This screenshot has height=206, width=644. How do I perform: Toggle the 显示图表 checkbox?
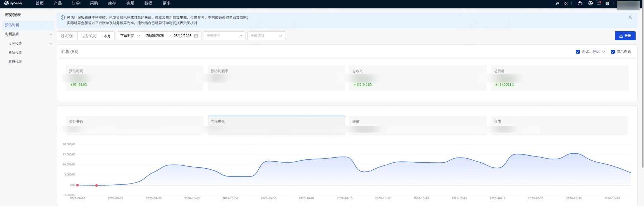coord(613,52)
